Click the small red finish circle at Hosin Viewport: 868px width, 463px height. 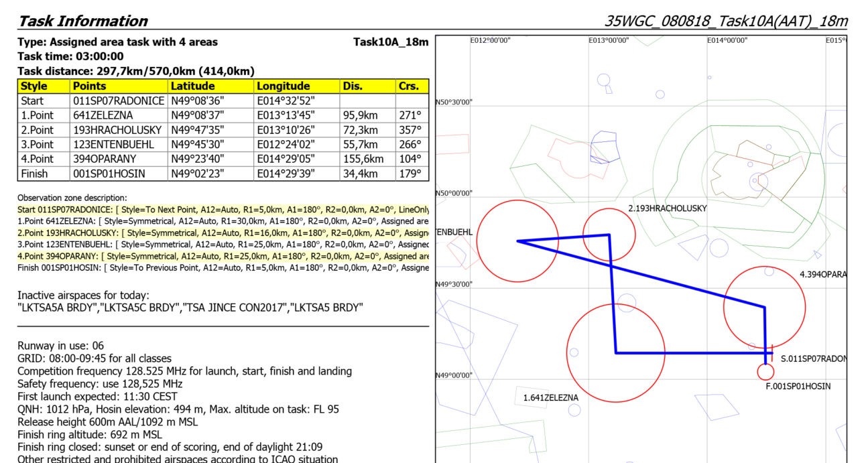[x=765, y=371]
